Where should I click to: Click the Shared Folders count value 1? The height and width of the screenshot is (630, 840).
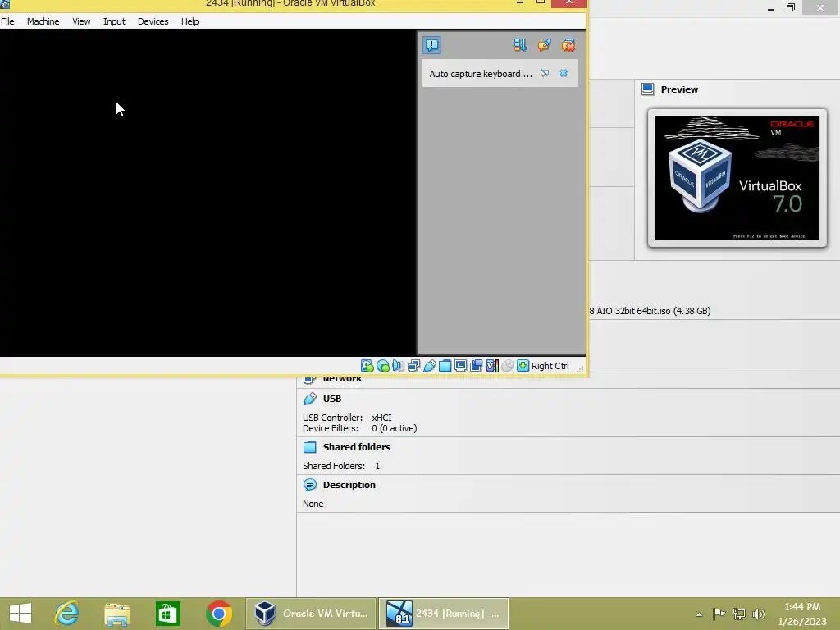click(377, 466)
